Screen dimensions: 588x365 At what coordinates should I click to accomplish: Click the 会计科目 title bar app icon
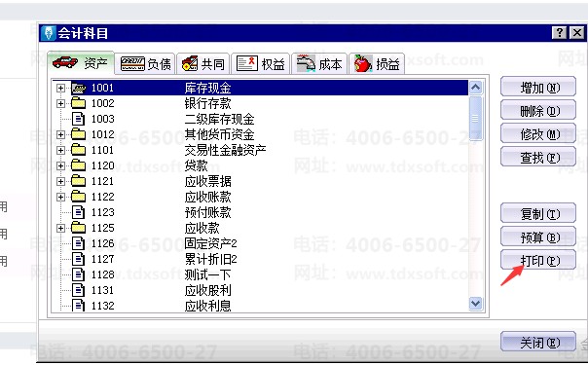coord(49,33)
